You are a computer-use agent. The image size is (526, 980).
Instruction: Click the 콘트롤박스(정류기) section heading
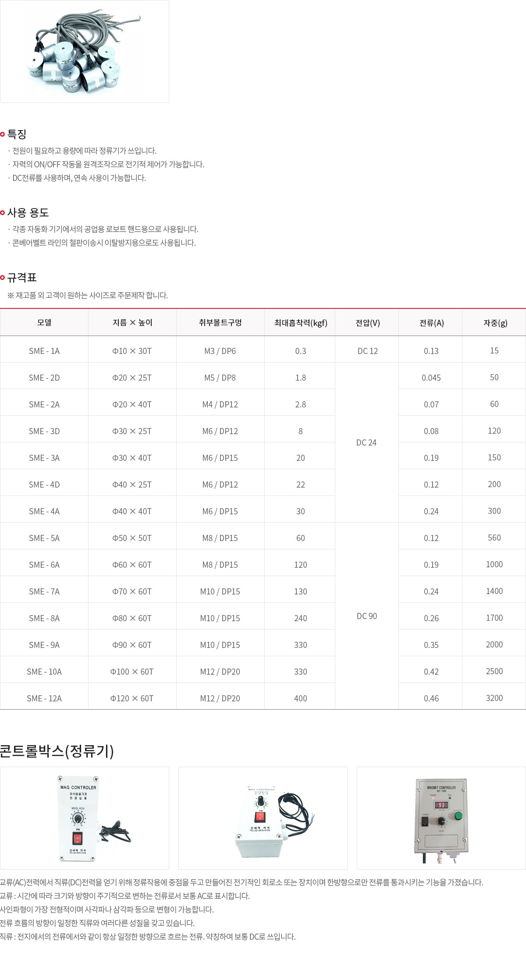coord(57,750)
